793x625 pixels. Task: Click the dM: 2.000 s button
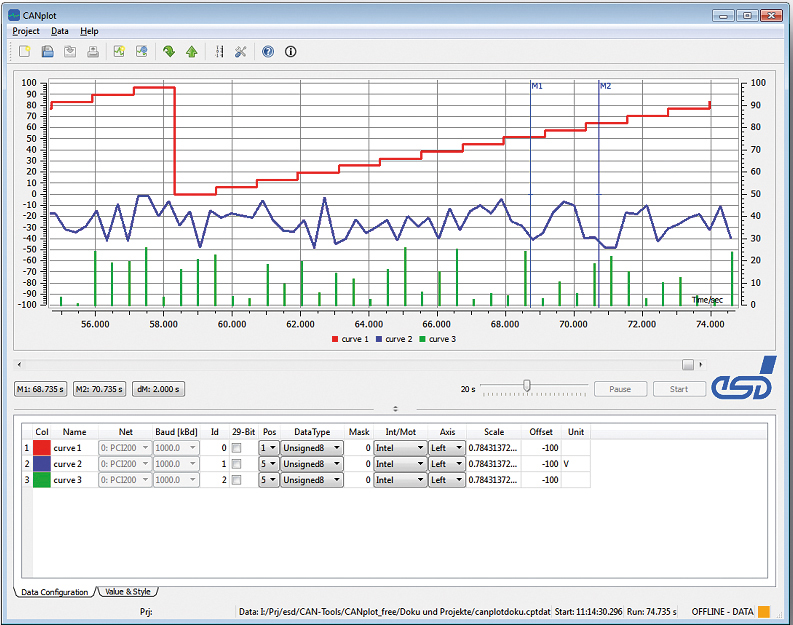click(x=157, y=389)
